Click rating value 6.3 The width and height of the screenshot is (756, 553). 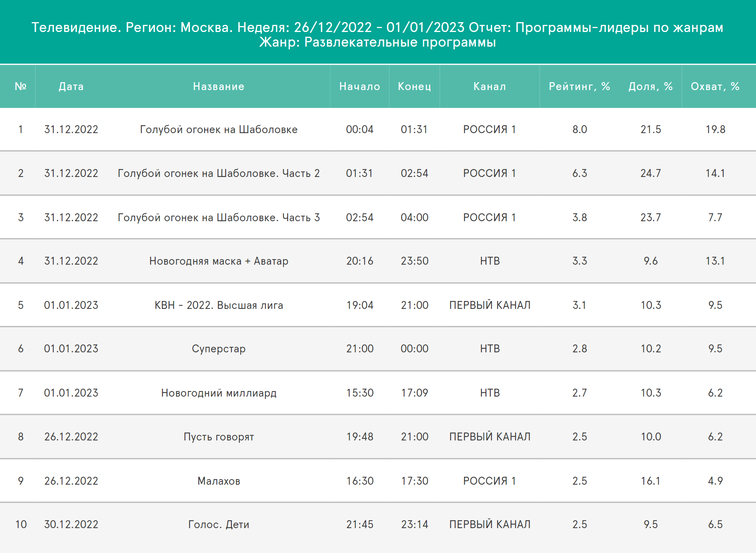(x=580, y=173)
